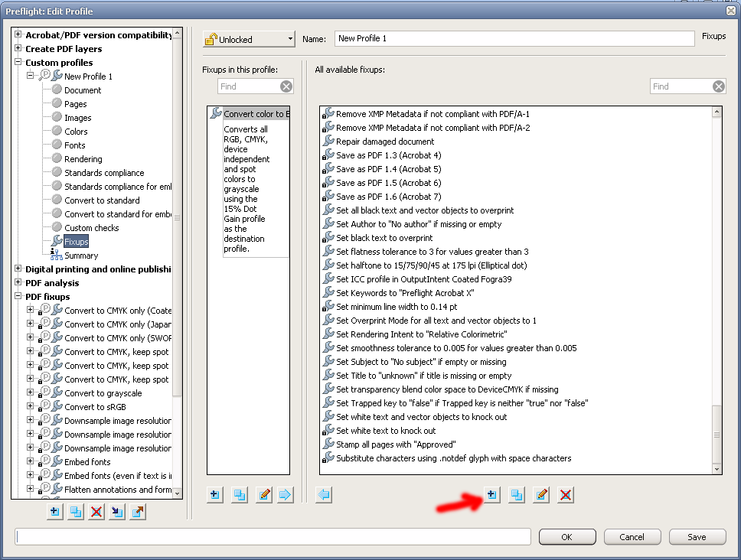
Task: Edit the fixup assigned to this profile
Action: (263, 495)
